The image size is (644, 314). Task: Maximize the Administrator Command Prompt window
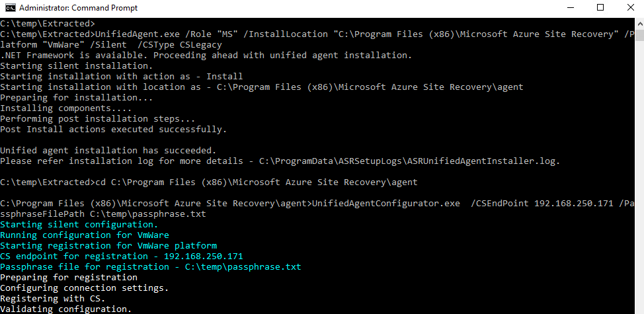click(x=600, y=8)
